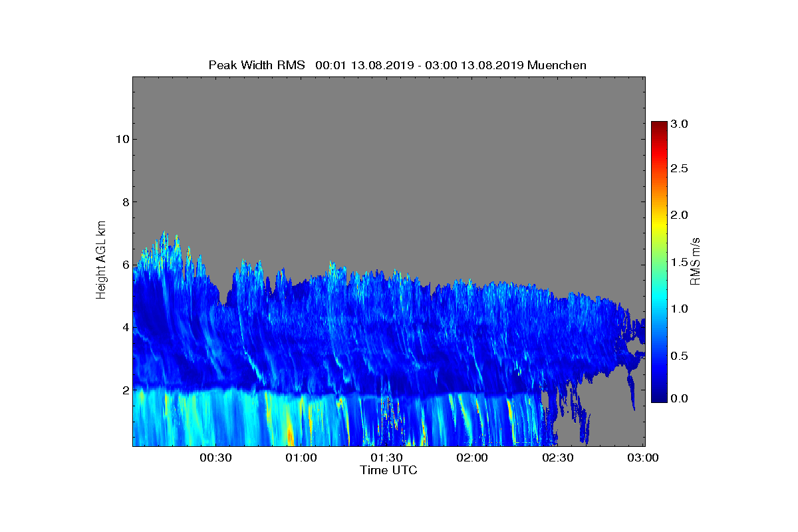
Task: Click the 01:00 time tick label
Action: [301, 458]
